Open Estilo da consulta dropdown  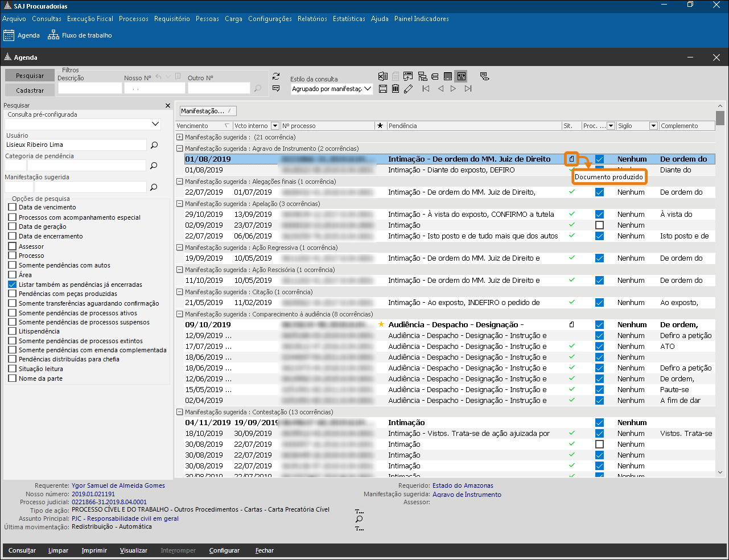pyautogui.click(x=368, y=89)
